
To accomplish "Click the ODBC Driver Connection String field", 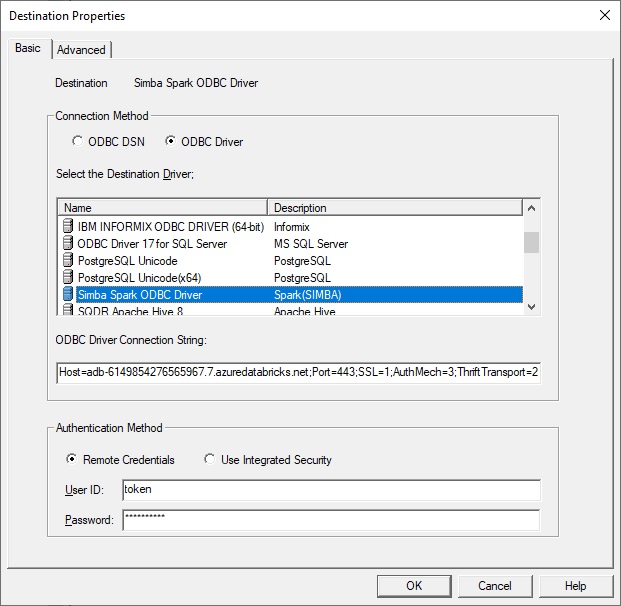I will coord(298,374).
